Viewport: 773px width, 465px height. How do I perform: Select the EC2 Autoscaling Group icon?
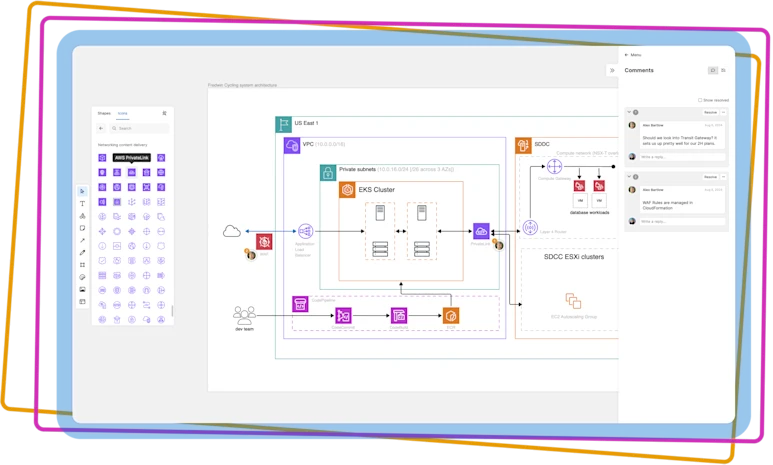pyautogui.click(x=573, y=301)
